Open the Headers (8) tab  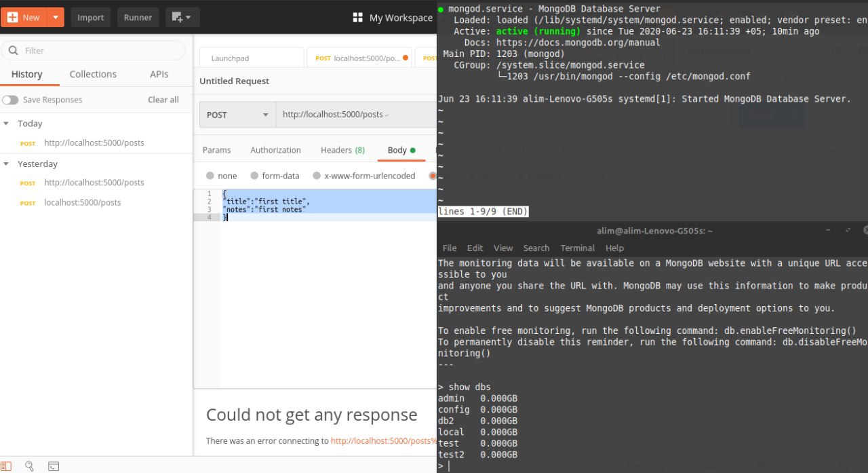(x=342, y=150)
